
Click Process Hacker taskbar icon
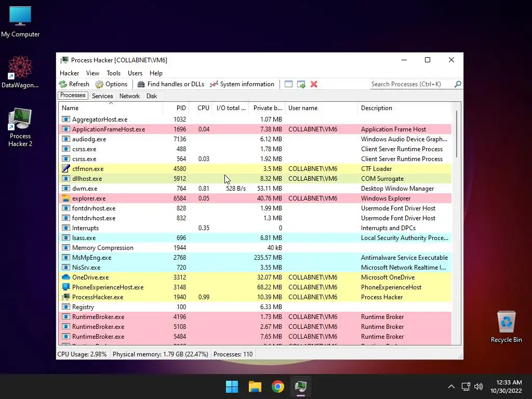pos(301,387)
